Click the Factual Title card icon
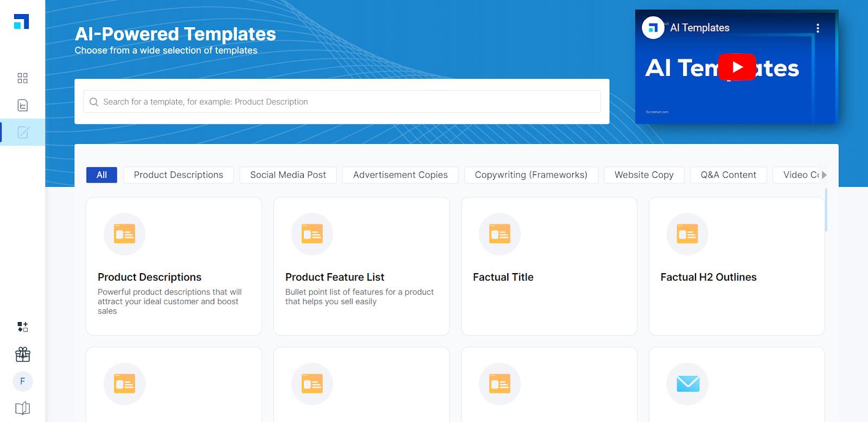 pos(500,234)
